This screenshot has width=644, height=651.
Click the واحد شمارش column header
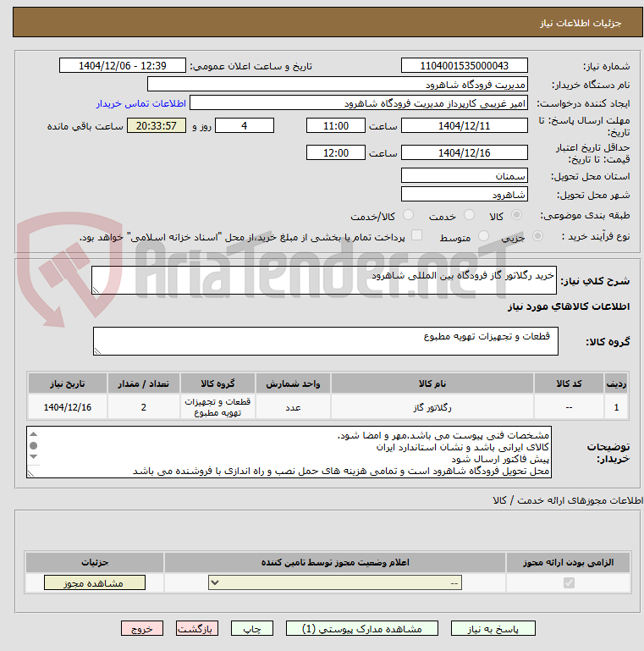[x=293, y=383]
